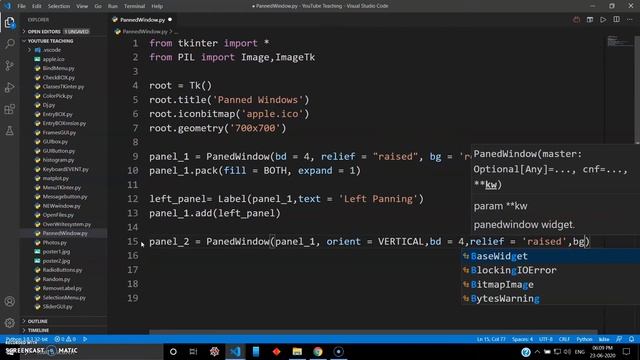Screen dimensions: 640x360
Task: Click the status bar run play icon
Action: tap(85, 339)
